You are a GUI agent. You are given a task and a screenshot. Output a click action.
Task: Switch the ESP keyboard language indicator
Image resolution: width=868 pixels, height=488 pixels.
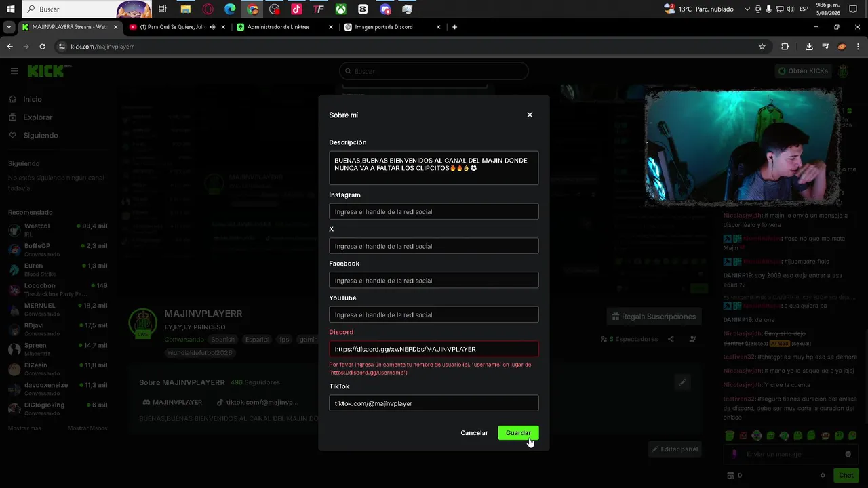pos(804,9)
